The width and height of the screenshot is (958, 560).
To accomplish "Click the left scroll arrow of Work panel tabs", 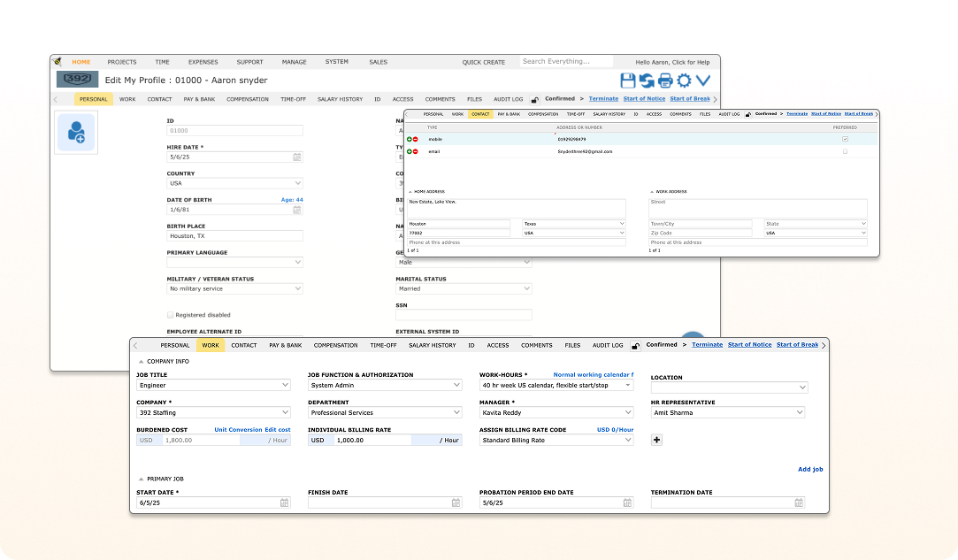I will pyautogui.click(x=135, y=345).
